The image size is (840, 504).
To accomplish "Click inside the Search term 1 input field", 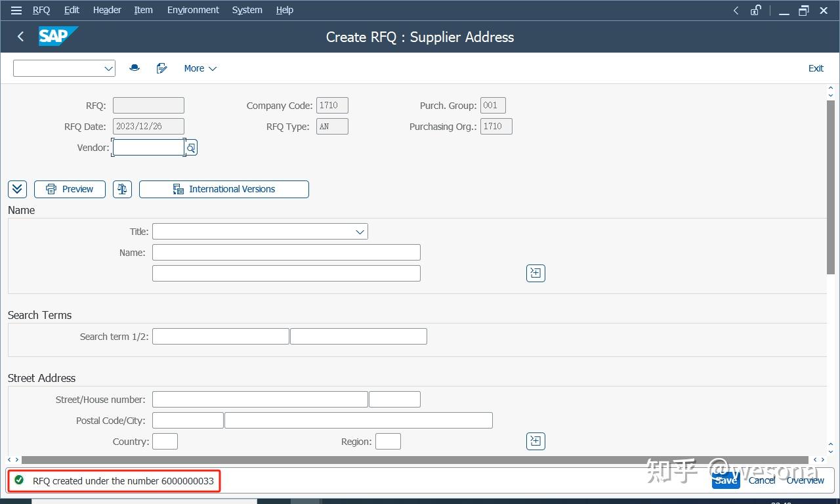I will [x=220, y=336].
